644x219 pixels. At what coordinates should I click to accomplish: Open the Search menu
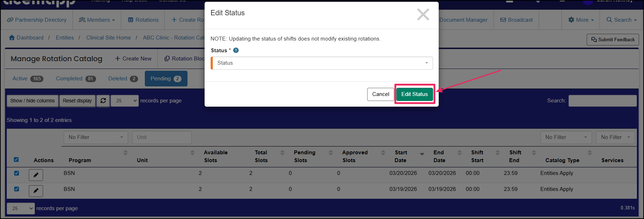622,20
